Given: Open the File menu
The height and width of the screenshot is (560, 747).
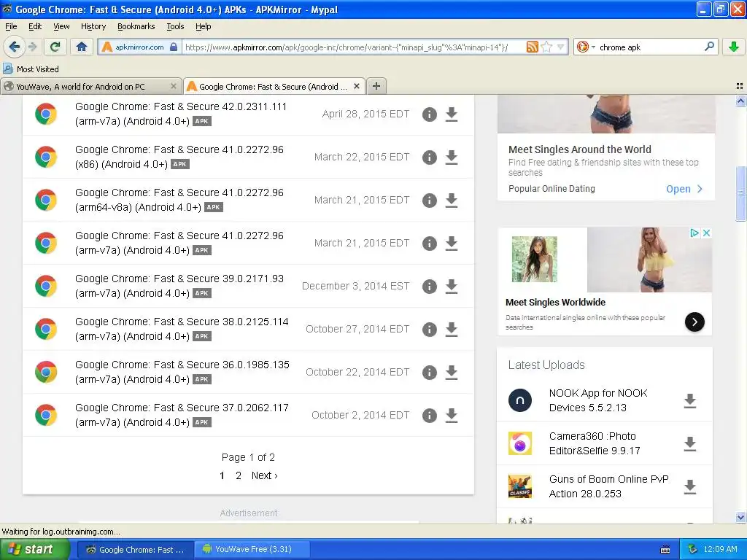Looking at the screenshot, I should pyautogui.click(x=11, y=26).
